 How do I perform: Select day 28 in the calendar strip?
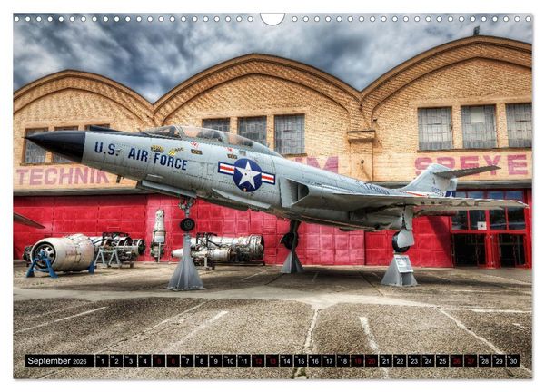485,361
